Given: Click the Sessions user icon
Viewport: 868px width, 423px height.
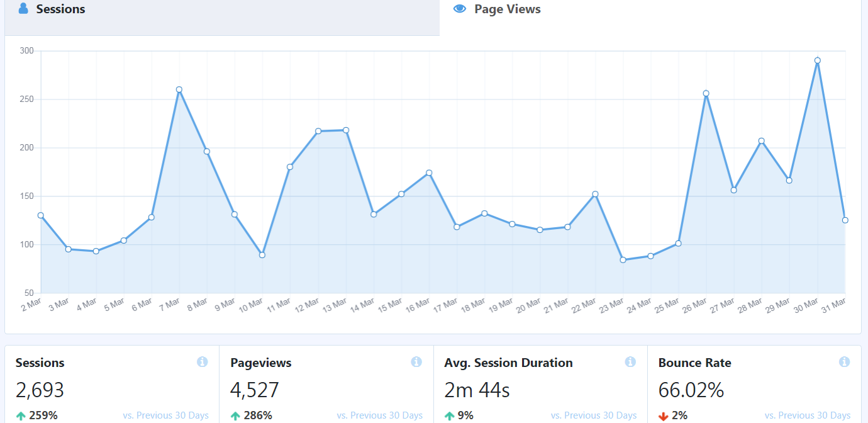Looking at the screenshot, I should click(23, 9).
